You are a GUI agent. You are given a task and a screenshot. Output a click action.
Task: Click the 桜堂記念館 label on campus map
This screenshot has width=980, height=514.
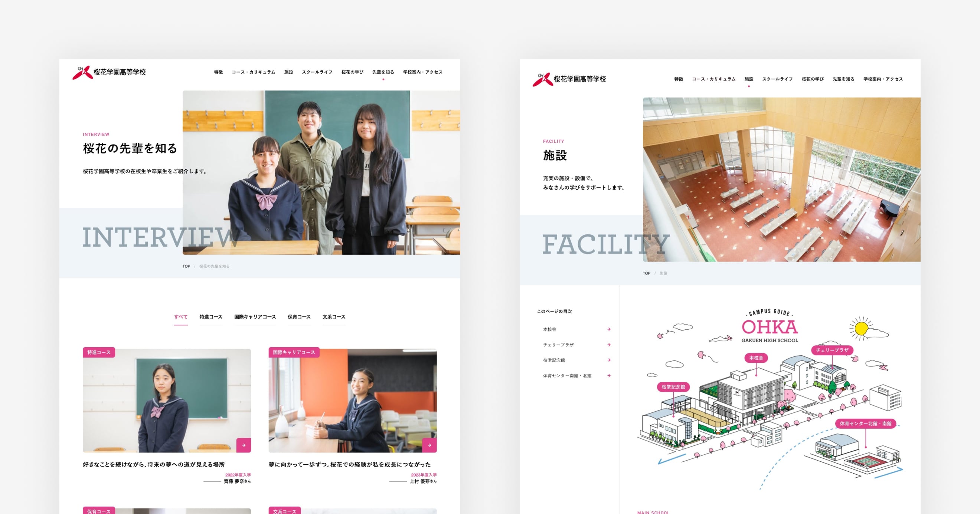click(x=673, y=387)
